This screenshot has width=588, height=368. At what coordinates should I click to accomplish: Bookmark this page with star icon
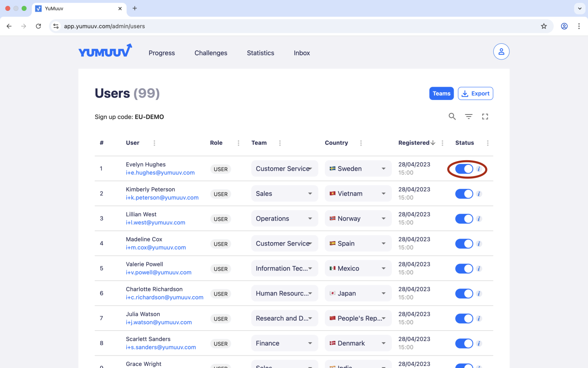tap(544, 26)
